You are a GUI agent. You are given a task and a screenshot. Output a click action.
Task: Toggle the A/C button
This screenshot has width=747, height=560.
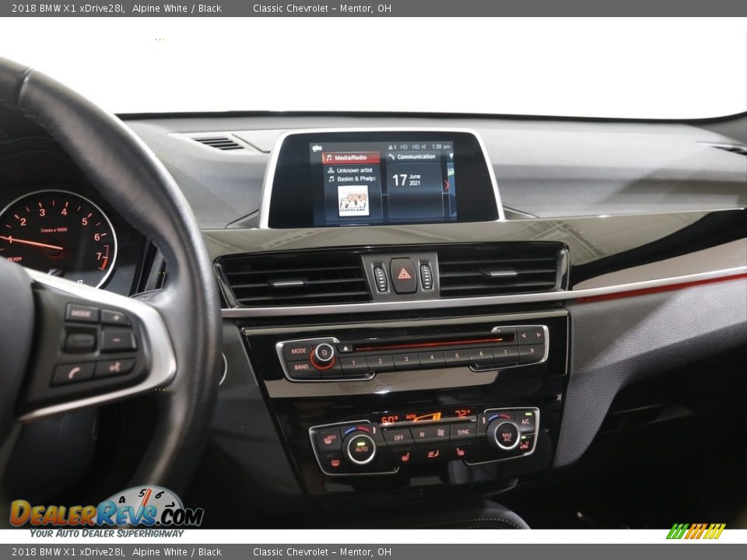(x=525, y=422)
